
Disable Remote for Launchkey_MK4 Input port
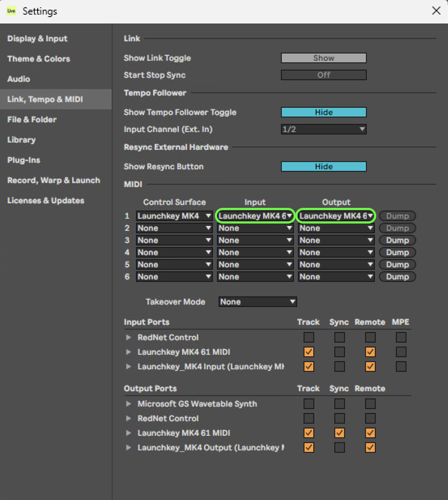(370, 367)
